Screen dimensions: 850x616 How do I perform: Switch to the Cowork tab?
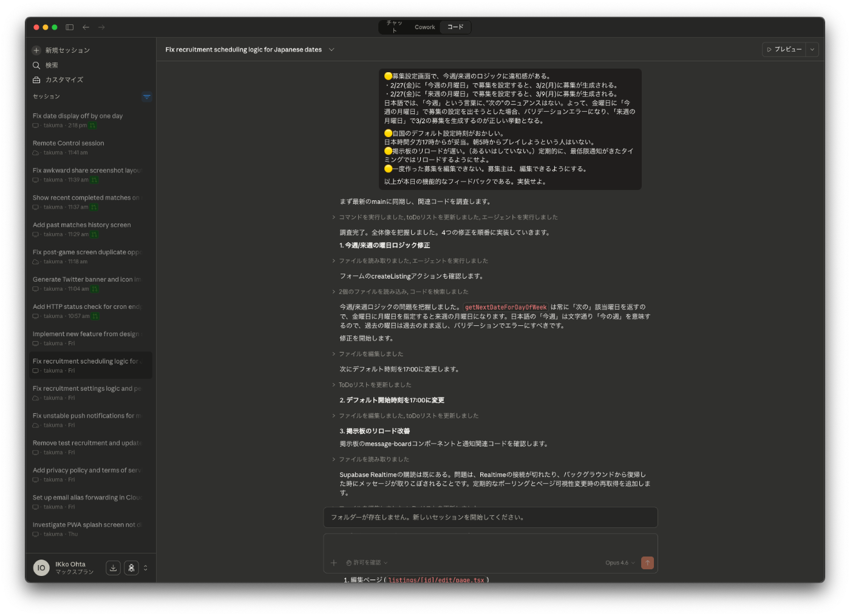click(425, 27)
